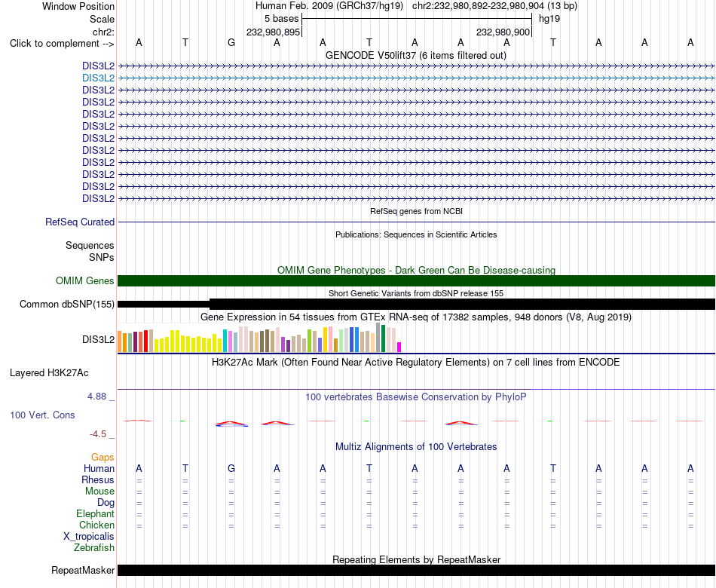Open '100 vertebrates Basewise Conservation by PhyloP' title

tap(415, 397)
